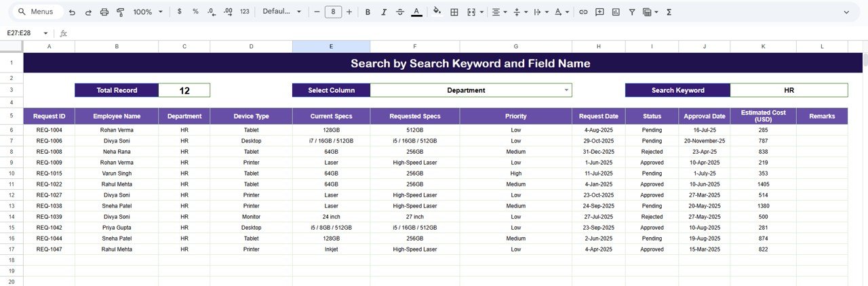
Task: Add a comment via toolbar icon
Action: (x=599, y=12)
